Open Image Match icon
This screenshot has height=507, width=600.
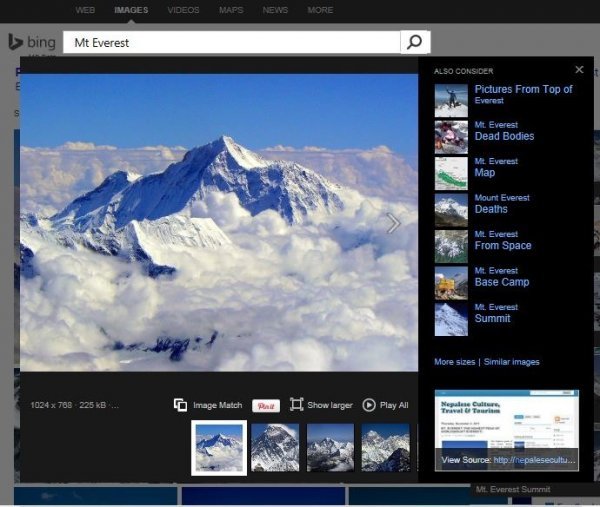pyautogui.click(x=180, y=405)
